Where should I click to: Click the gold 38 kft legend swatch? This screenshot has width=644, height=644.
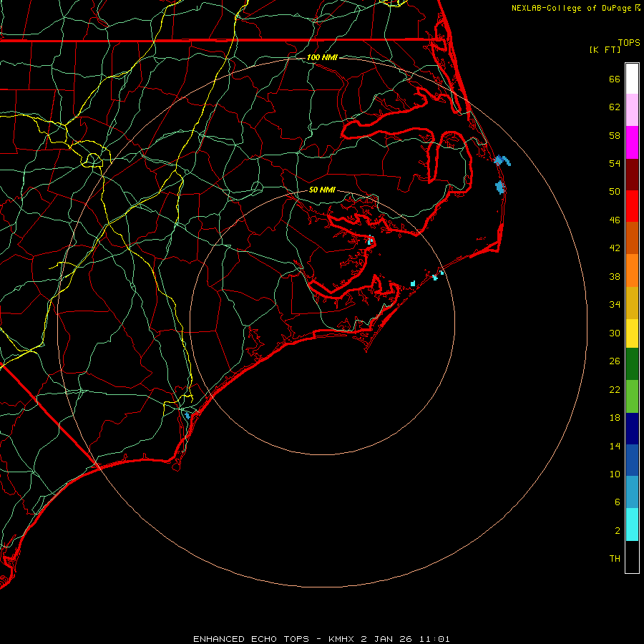click(x=632, y=302)
